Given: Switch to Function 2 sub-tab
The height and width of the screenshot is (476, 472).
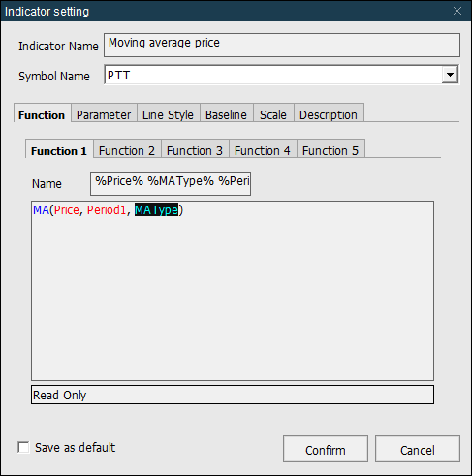Looking at the screenshot, I should (127, 149).
